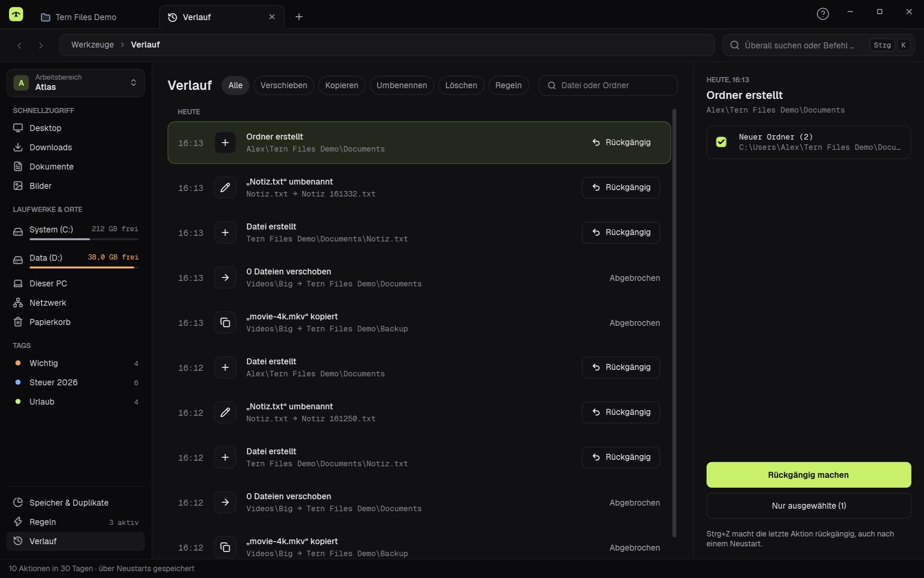Open Desktop in quick access sidebar
The width and height of the screenshot is (924, 578).
(76, 128)
